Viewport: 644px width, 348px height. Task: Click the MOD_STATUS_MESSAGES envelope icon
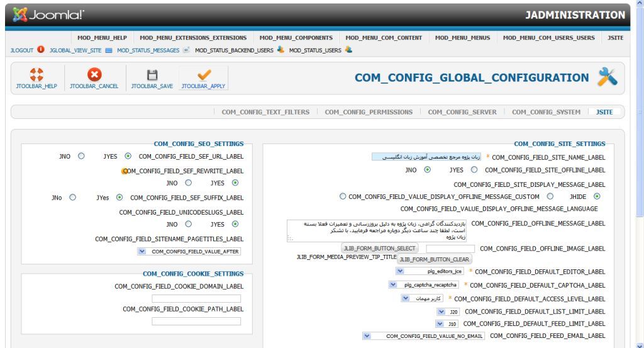pyautogui.click(x=187, y=50)
